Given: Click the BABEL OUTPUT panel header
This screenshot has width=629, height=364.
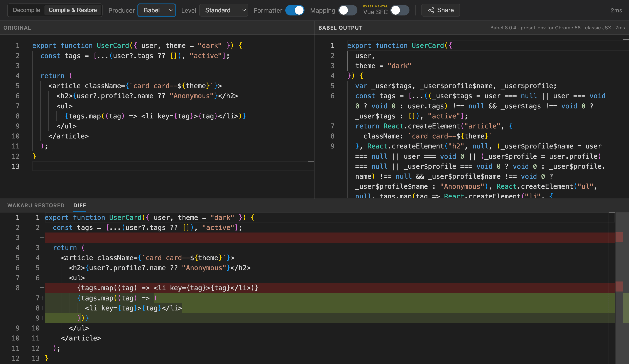Looking at the screenshot, I should [x=340, y=28].
